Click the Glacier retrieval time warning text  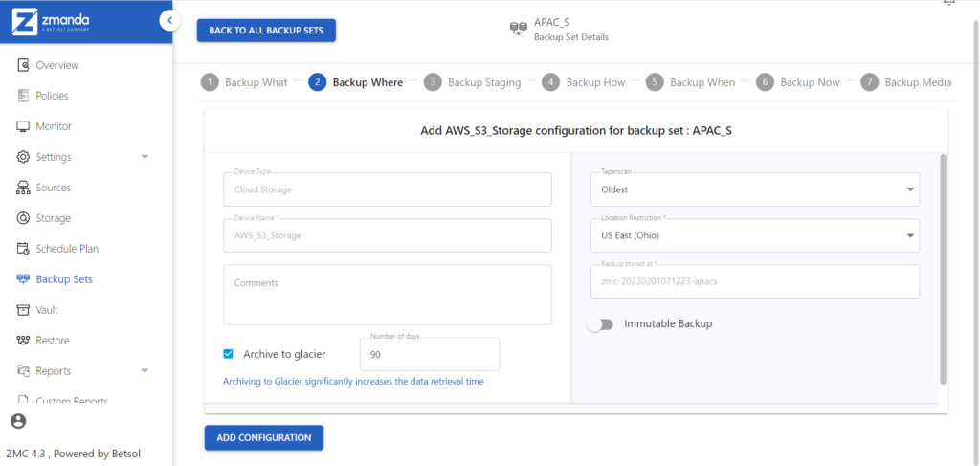353,381
